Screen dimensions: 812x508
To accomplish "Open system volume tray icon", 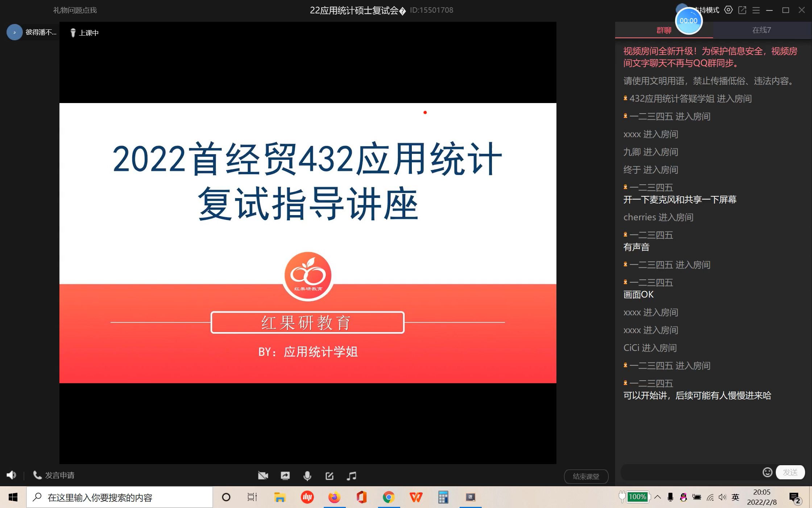I will tap(722, 497).
